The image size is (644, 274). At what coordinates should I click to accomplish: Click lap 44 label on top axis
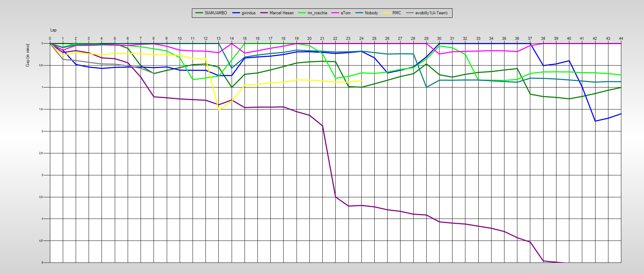tap(621, 38)
